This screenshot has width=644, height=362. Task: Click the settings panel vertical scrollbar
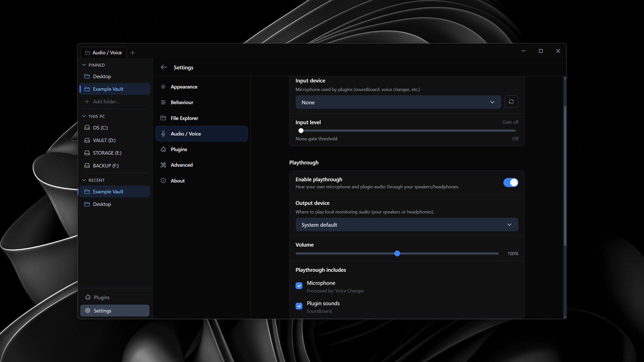tap(565, 176)
